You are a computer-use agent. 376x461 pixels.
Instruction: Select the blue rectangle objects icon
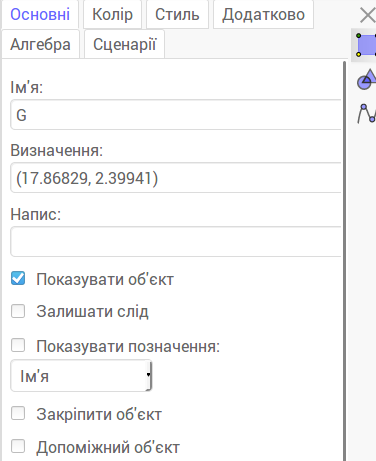365,45
